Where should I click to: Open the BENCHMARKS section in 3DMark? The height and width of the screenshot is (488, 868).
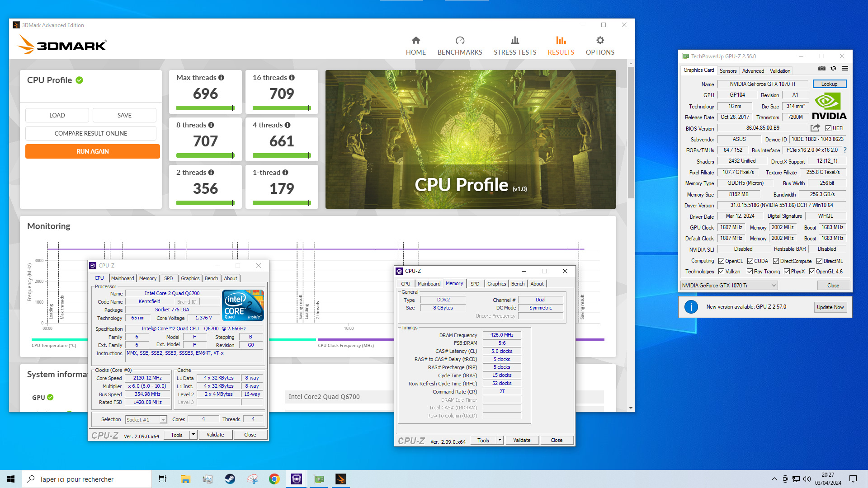click(x=460, y=46)
